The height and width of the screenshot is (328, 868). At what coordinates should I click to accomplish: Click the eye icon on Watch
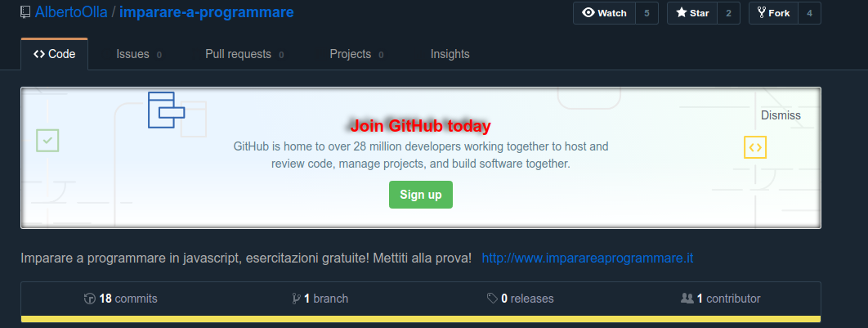click(x=588, y=13)
